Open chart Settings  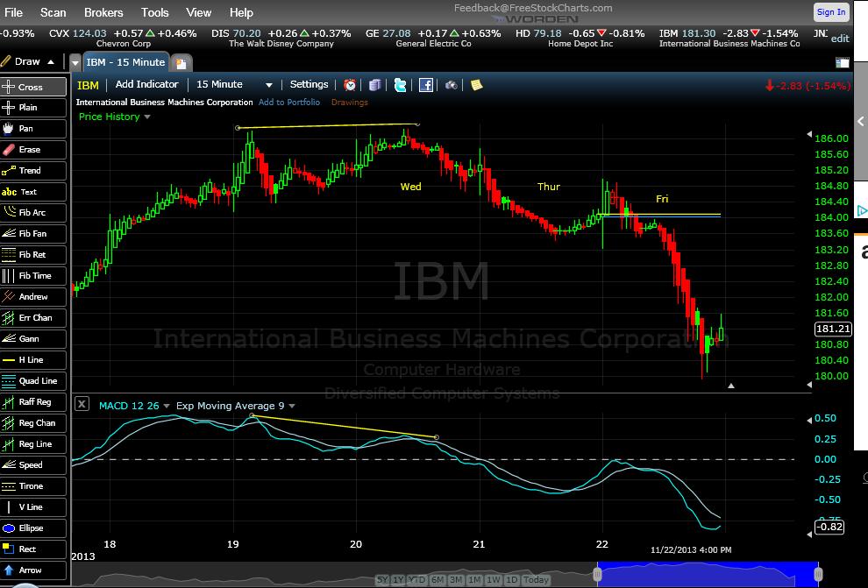tap(309, 84)
